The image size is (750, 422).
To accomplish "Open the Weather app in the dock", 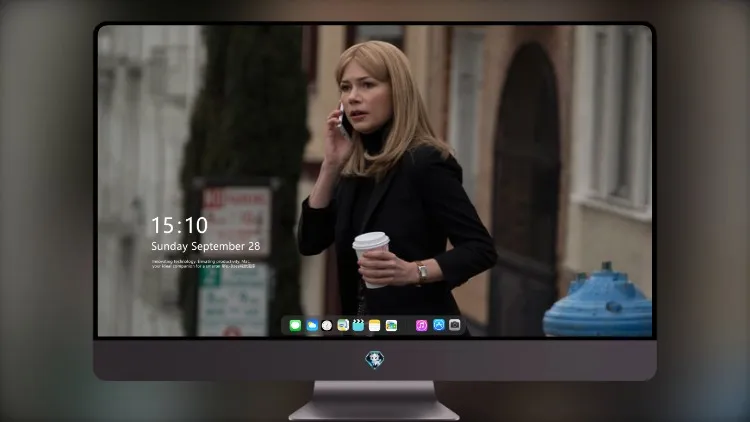I will click(311, 325).
